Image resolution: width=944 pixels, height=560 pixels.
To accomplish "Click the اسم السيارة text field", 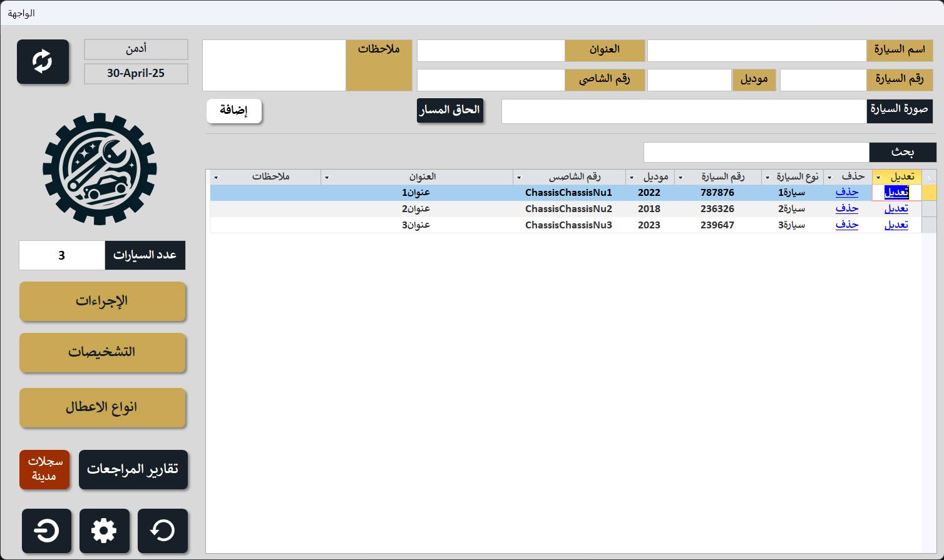I will (756, 51).
